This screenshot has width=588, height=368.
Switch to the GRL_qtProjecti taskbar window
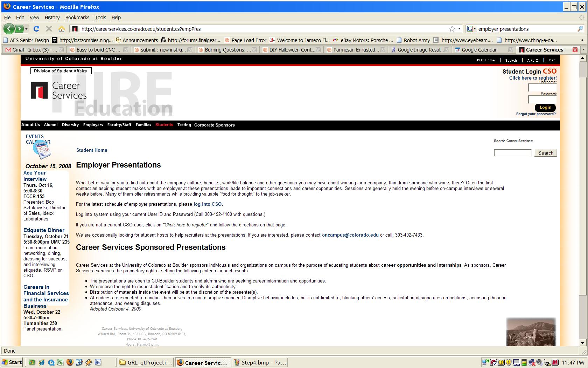(146, 362)
